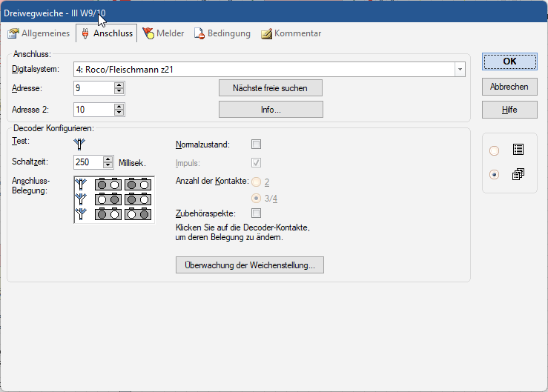Click the stacked pages icon

point(518,175)
